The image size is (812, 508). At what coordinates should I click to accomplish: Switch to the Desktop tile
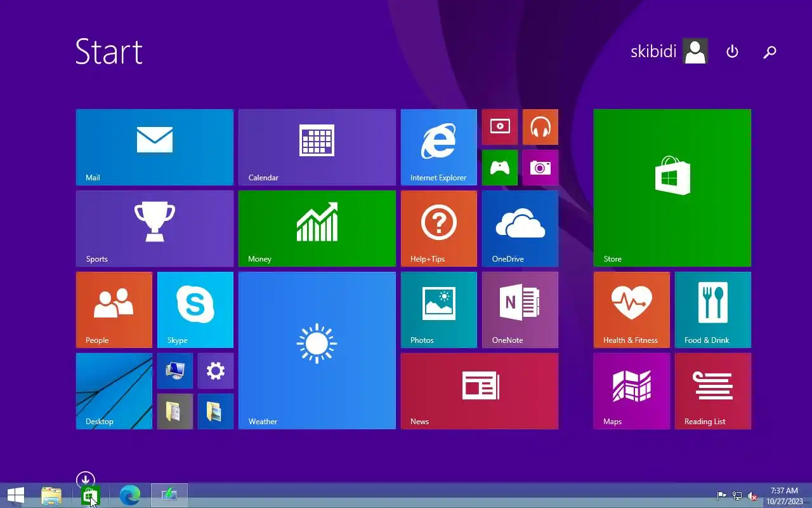[x=114, y=391]
